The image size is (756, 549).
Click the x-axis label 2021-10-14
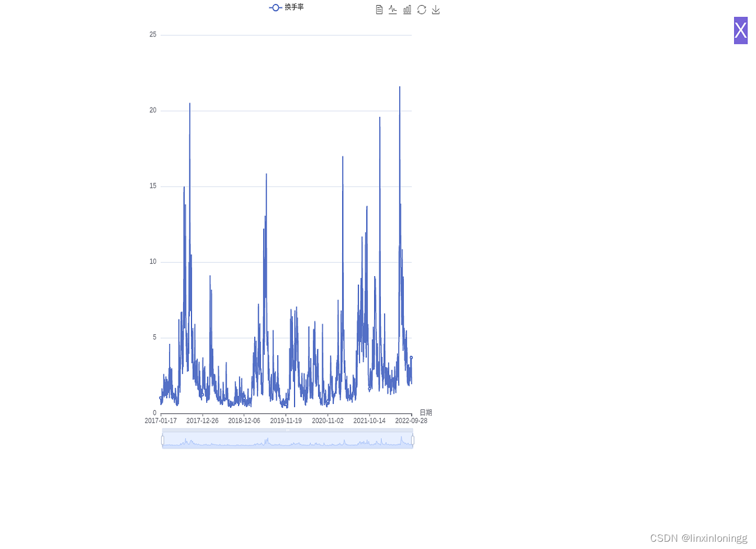tap(370, 421)
